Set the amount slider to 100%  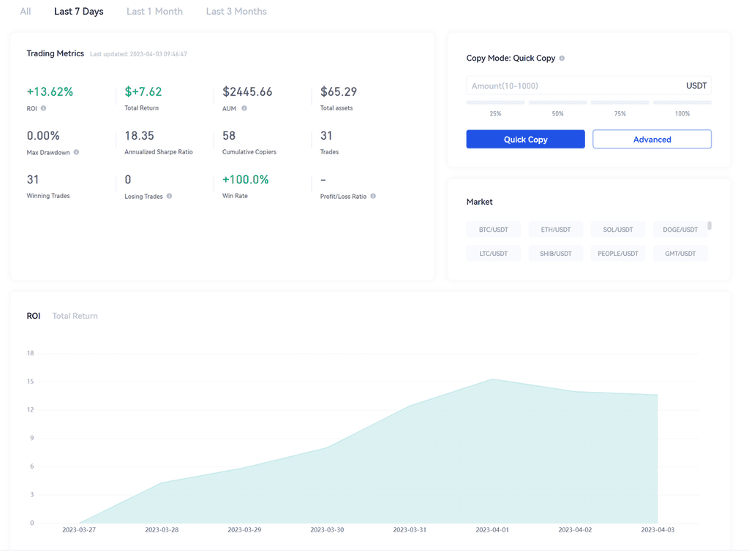point(682,103)
